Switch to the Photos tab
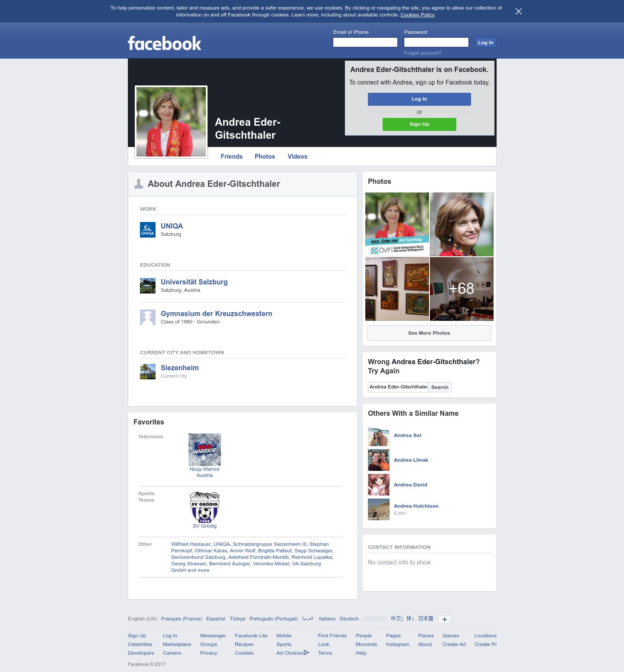This screenshot has height=672, width=624. 265,157
